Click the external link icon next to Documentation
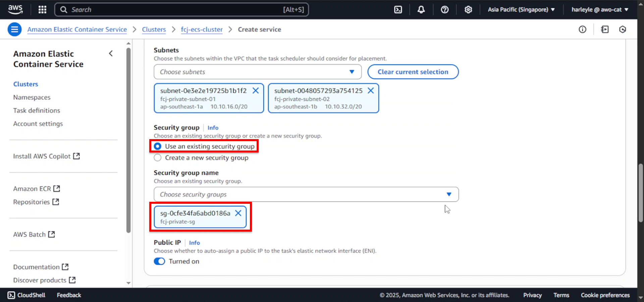 pyautogui.click(x=65, y=267)
